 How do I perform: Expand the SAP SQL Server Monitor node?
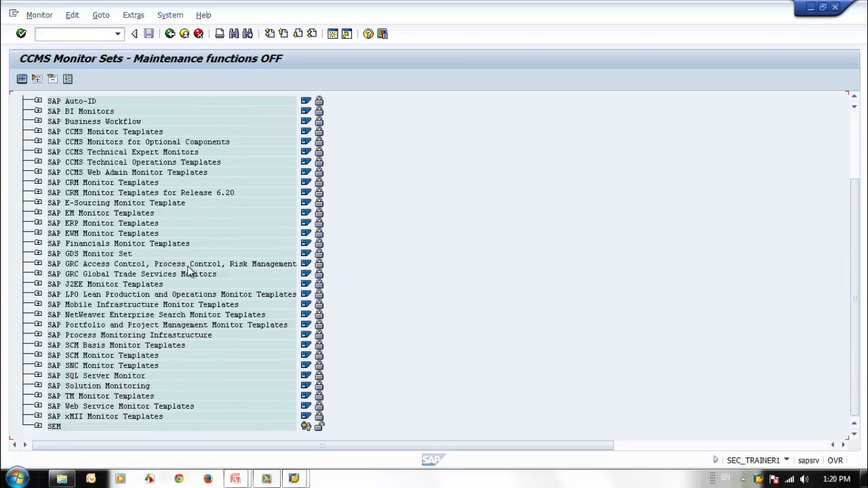pos(38,375)
